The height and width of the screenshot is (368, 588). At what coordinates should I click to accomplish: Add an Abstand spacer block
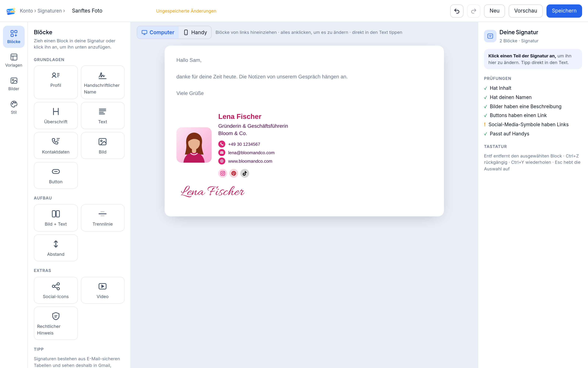56,248
